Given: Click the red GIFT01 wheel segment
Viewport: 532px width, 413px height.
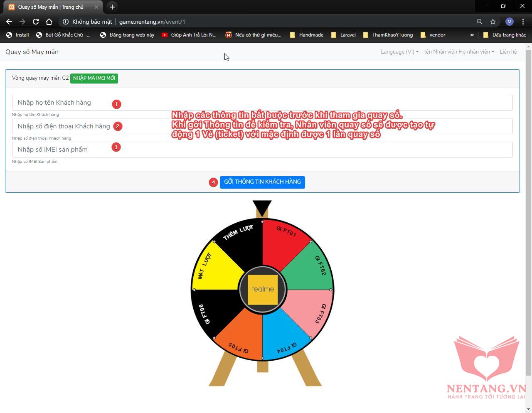Looking at the screenshot, I should coord(285,245).
